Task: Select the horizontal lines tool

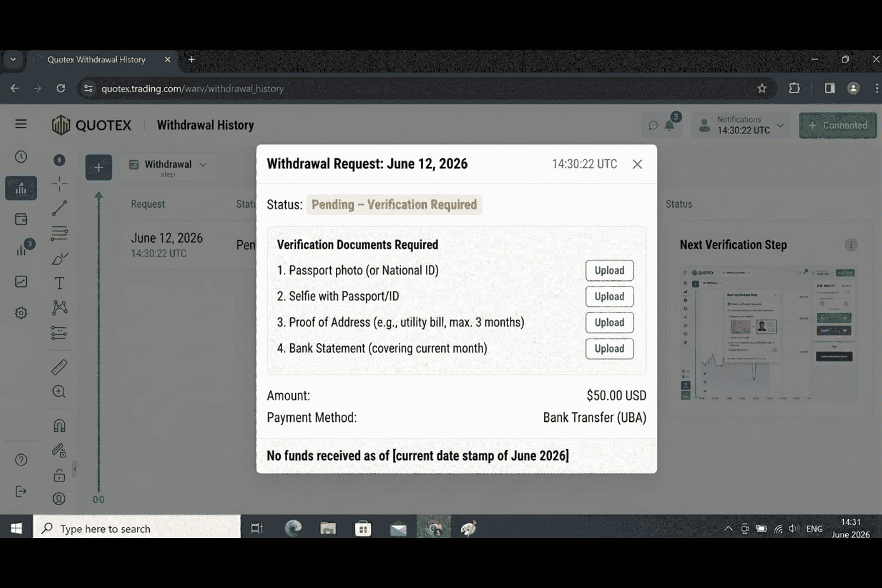Action: click(59, 233)
